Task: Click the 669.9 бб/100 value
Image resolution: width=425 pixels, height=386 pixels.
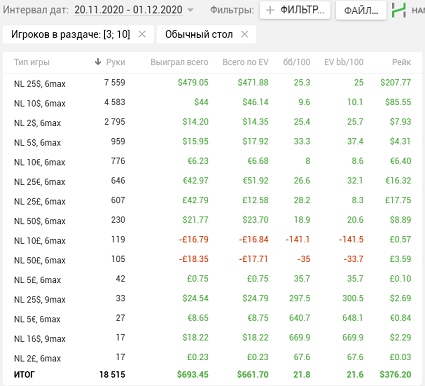Action: coord(300,338)
